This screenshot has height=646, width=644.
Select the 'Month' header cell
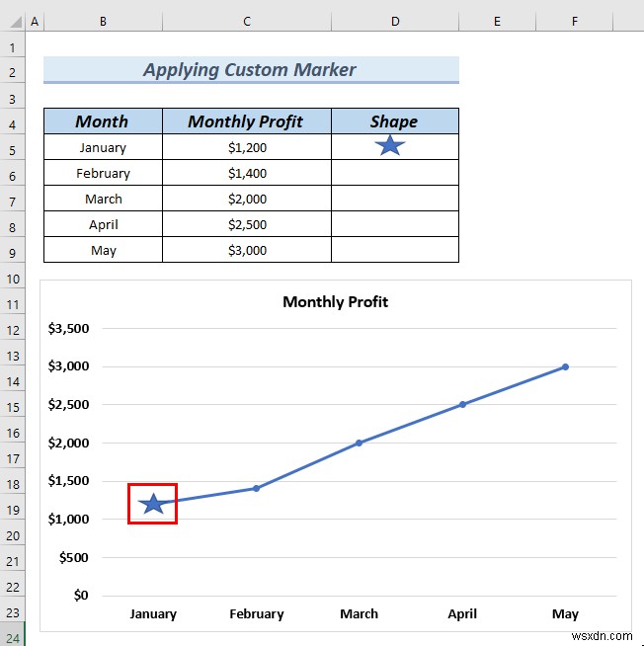point(103,121)
